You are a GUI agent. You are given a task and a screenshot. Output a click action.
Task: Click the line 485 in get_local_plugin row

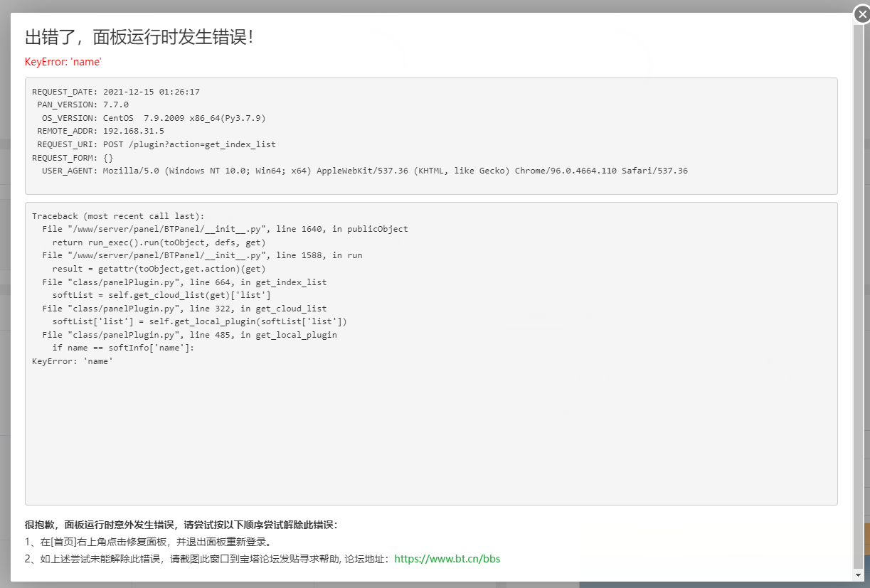[x=189, y=335]
